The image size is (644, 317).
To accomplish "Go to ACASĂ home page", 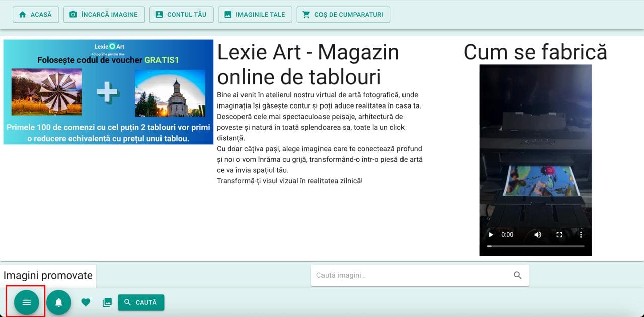I will (x=35, y=15).
